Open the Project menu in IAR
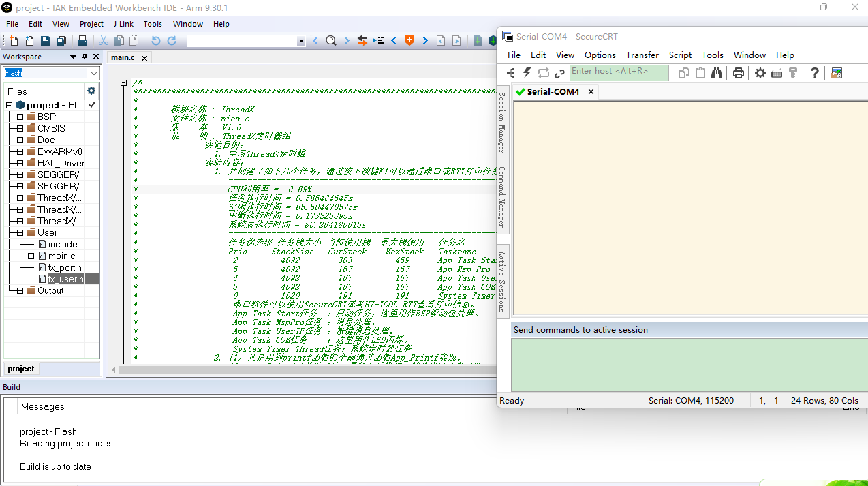Viewport: 868px width, 486px height. point(91,24)
